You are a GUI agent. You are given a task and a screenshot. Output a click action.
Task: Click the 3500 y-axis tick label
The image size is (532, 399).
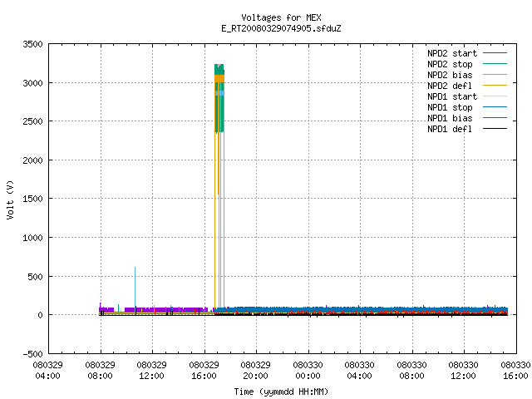pos(32,44)
